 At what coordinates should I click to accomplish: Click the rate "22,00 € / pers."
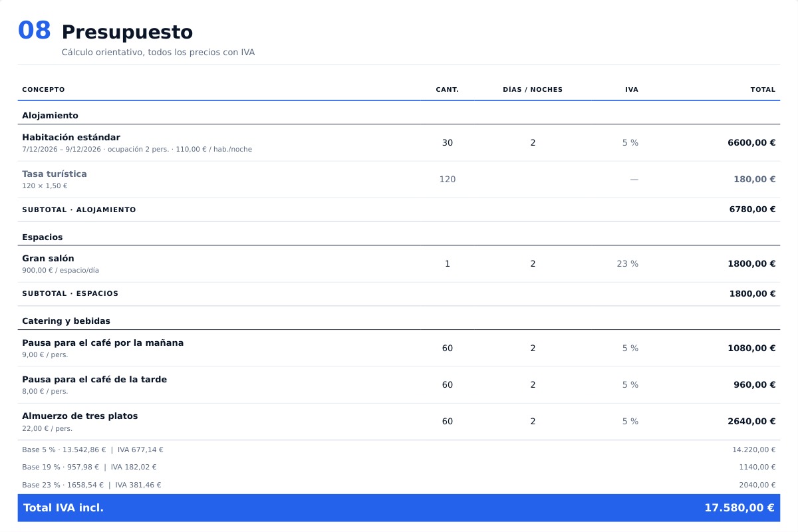tap(47, 429)
